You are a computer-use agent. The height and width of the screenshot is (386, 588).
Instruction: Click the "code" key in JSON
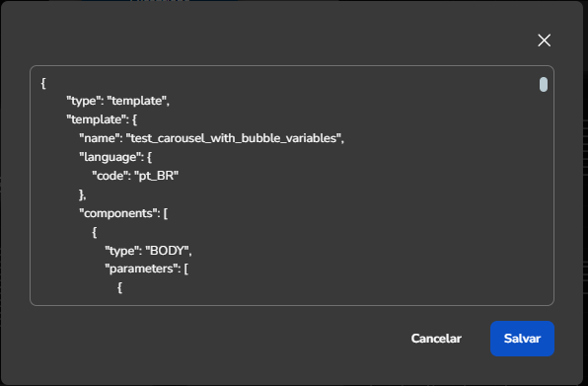coord(110,176)
